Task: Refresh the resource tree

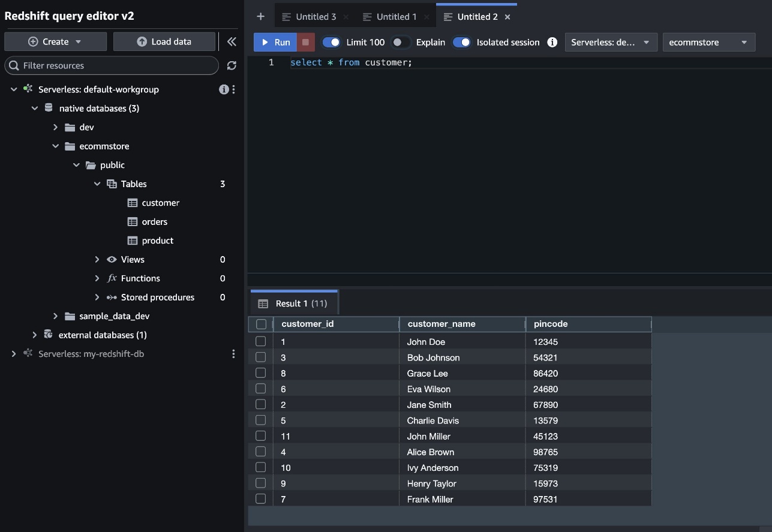Action: point(232,65)
